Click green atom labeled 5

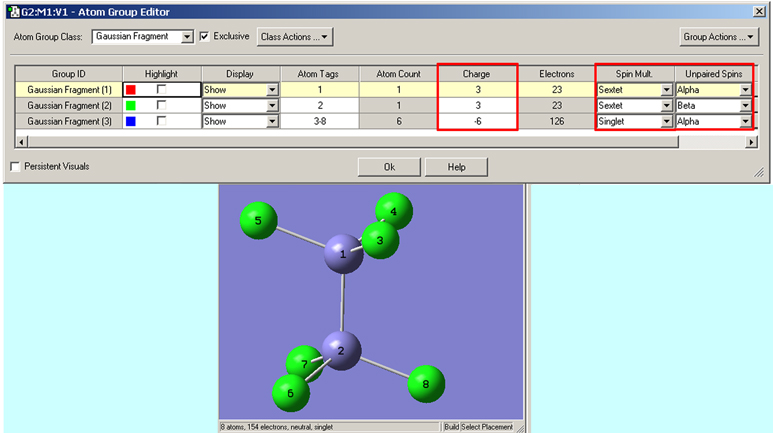pos(258,220)
